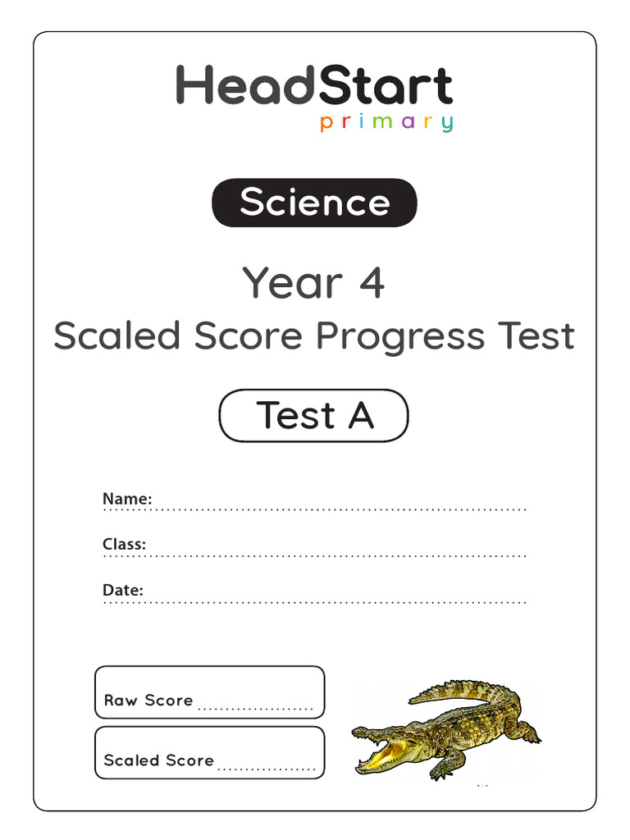
Task: Click the "Raw Score" label text
Action: click(148, 701)
